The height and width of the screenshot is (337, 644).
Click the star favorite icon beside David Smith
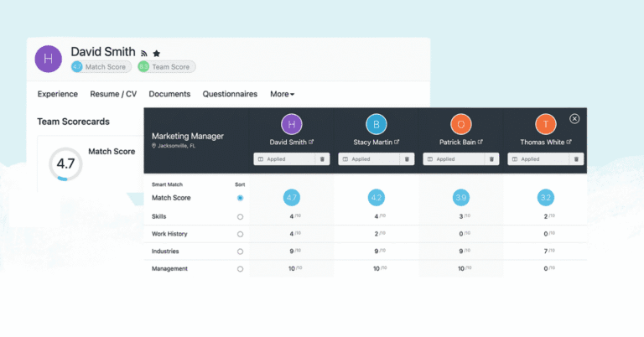157,54
